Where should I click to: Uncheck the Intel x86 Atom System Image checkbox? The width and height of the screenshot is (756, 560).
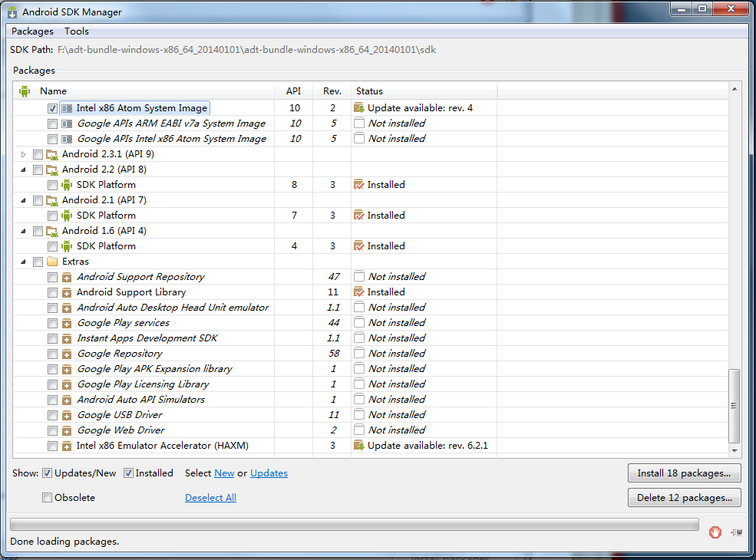(52, 109)
